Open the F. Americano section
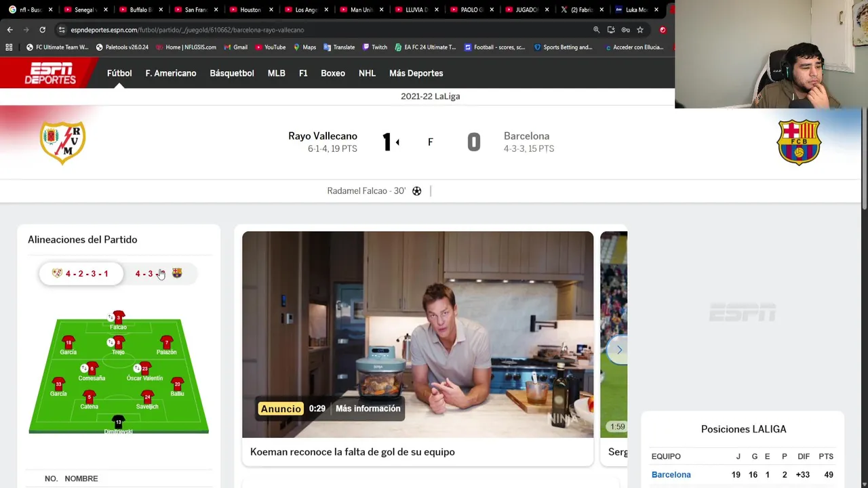 [171, 73]
